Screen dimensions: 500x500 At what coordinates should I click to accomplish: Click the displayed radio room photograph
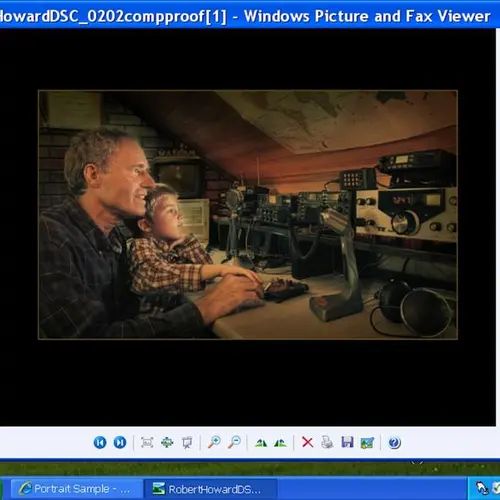[x=248, y=215]
